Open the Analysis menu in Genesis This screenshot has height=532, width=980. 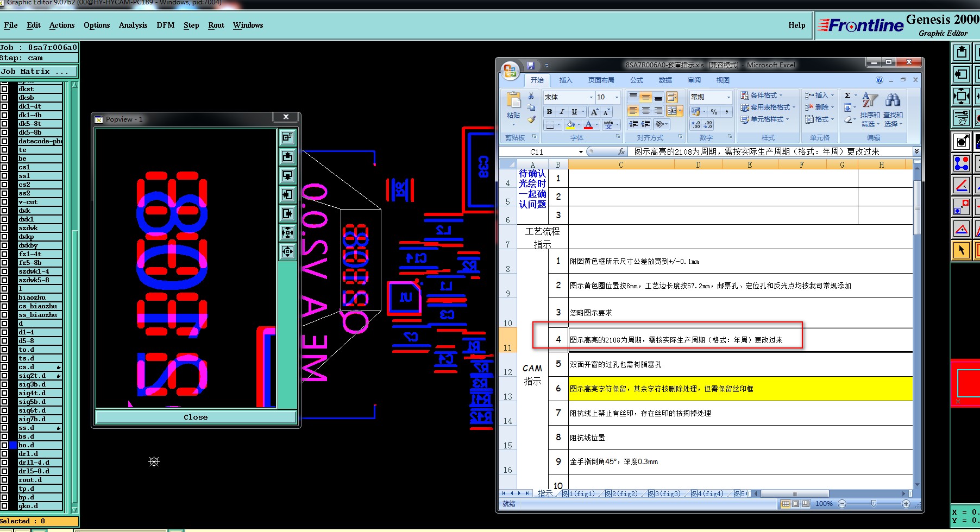pyautogui.click(x=133, y=25)
